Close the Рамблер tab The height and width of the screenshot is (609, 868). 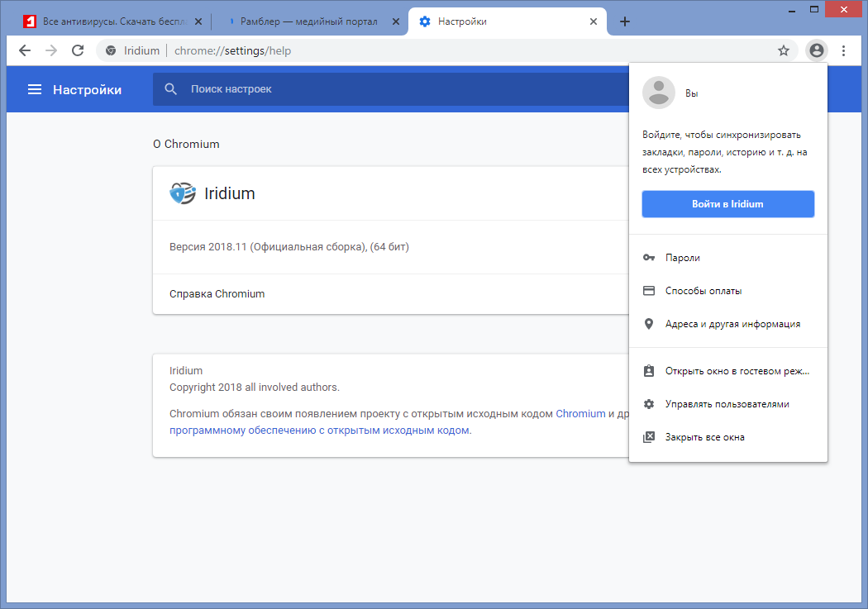[x=396, y=21]
